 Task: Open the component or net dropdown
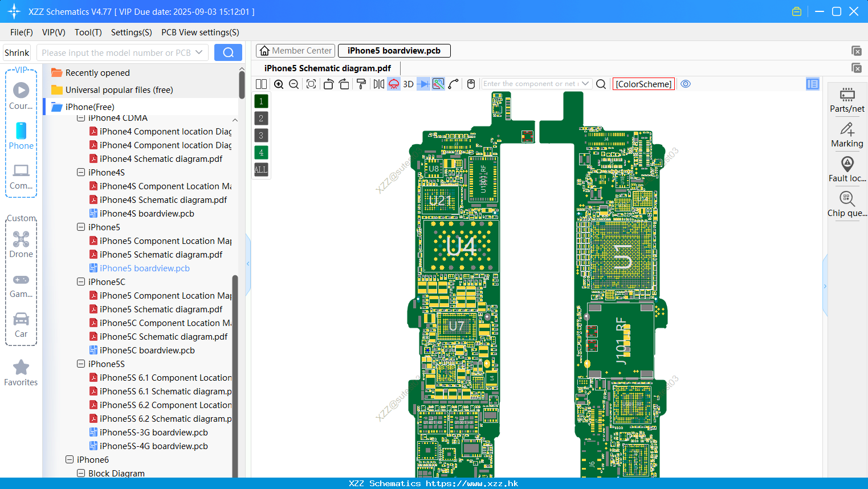(585, 84)
